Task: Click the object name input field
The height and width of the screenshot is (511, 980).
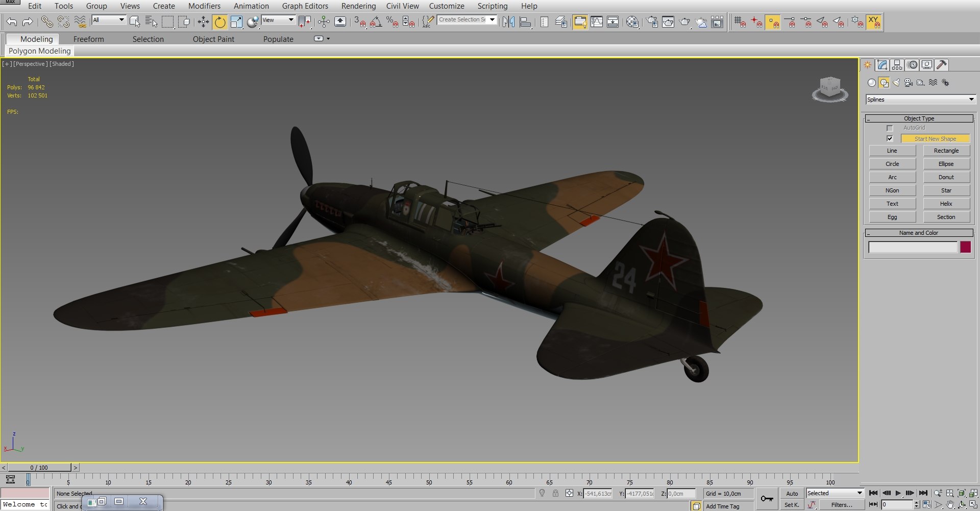Action: [x=913, y=247]
